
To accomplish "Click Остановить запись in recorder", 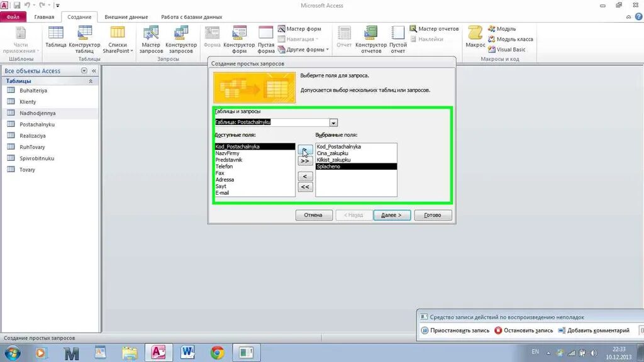I will [x=524, y=331].
